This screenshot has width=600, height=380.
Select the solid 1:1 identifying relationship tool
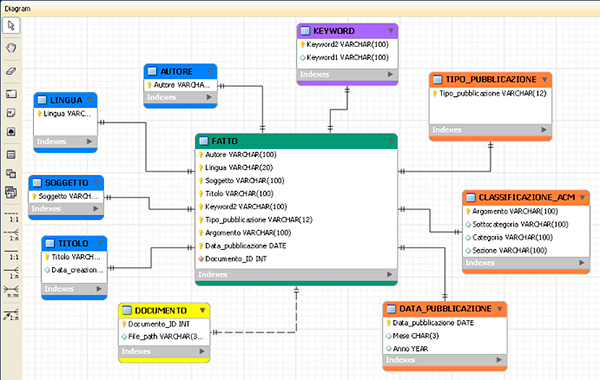[x=11, y=254]
